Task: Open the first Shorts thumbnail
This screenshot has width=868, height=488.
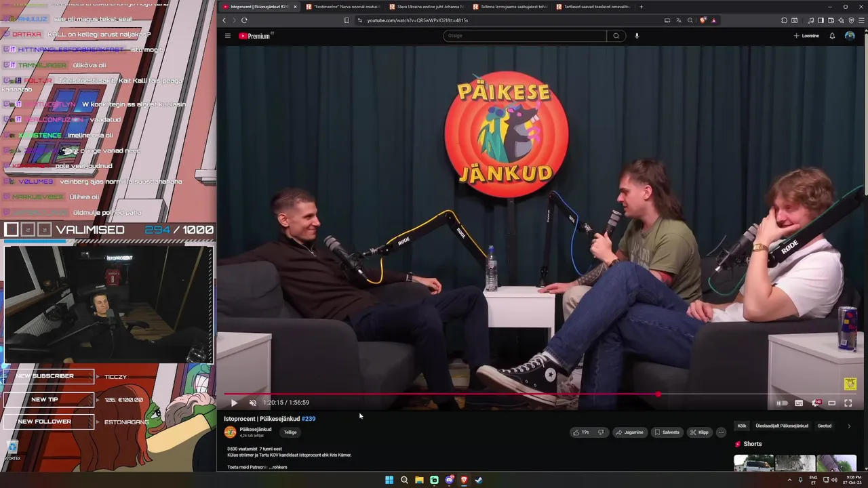Action: [753, 463]
